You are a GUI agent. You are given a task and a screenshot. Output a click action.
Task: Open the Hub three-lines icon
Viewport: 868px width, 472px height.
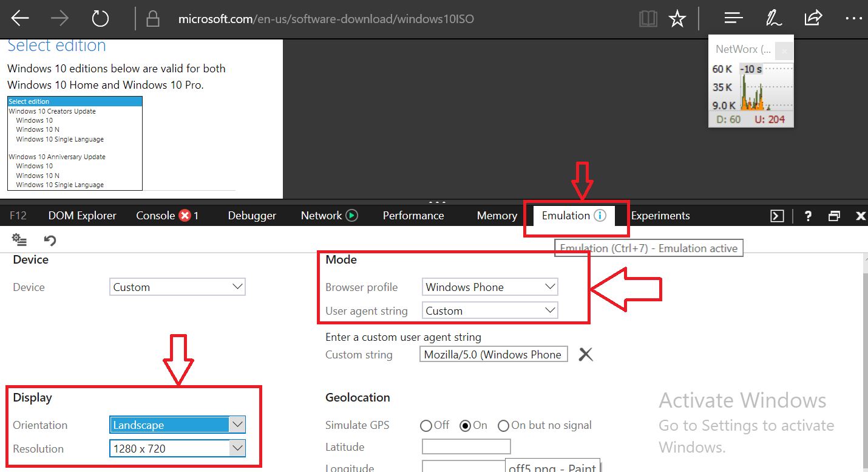[x=733, y=18]
